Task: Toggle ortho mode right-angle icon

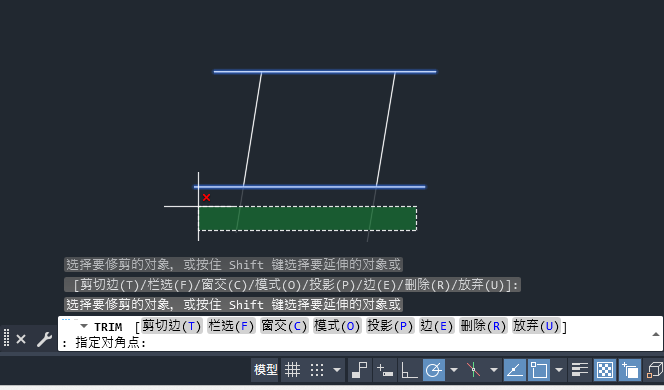Action: click(x=409, y=370)
